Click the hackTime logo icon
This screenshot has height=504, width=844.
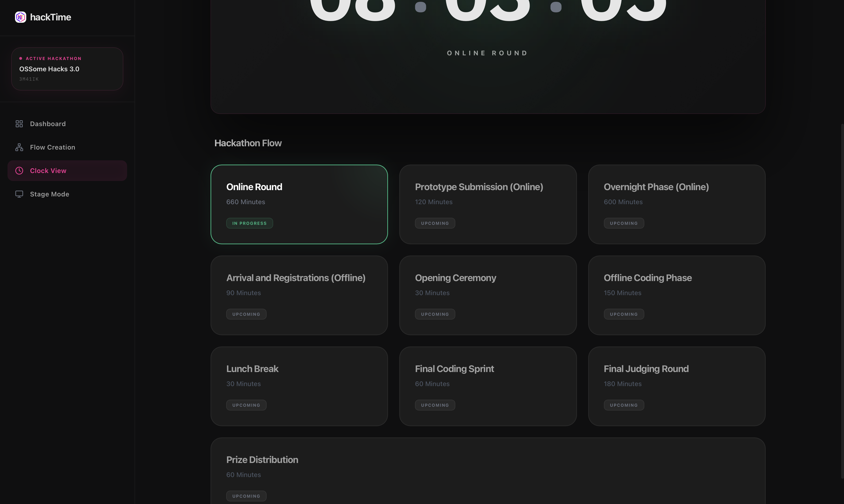[x=20, y=17]
